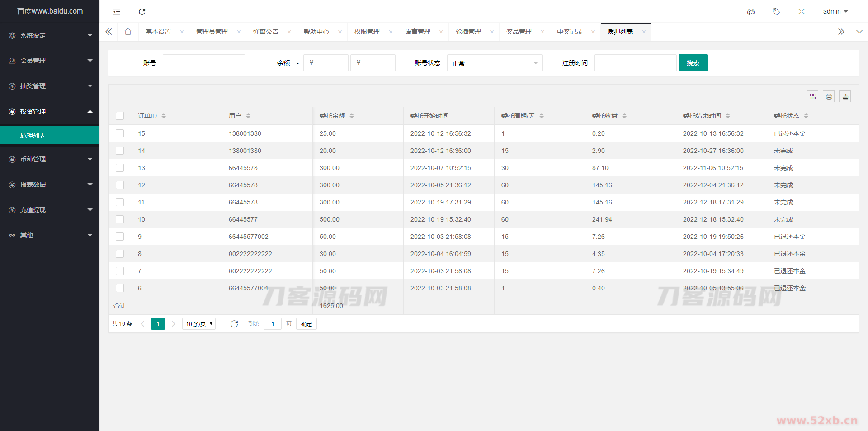Toggle fullscreen mode icon
The image size is (868, 431).
point(801,11)
